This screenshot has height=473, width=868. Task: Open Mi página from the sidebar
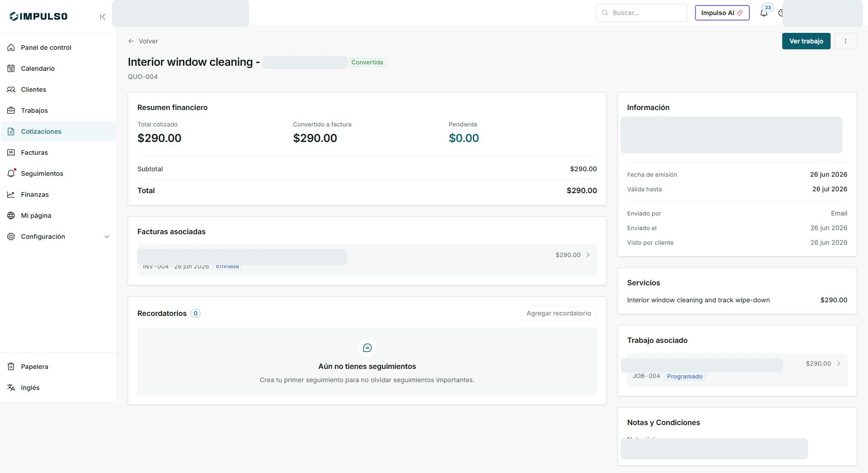coord(58,215)
